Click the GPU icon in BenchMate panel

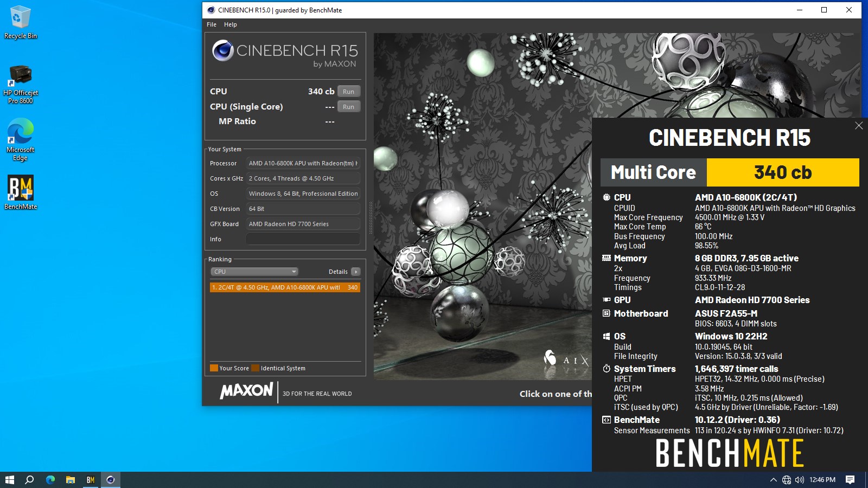tap(607, 300)
